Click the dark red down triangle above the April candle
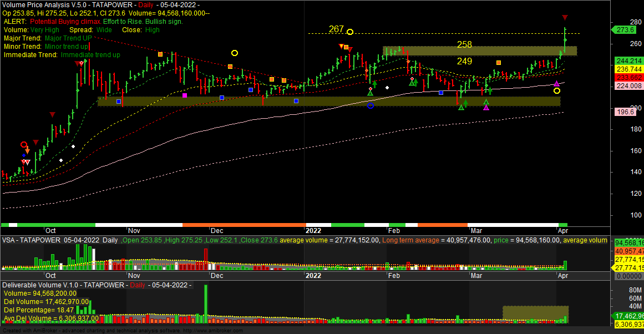This screenshot has height=334, width=644. coord(565,17)
